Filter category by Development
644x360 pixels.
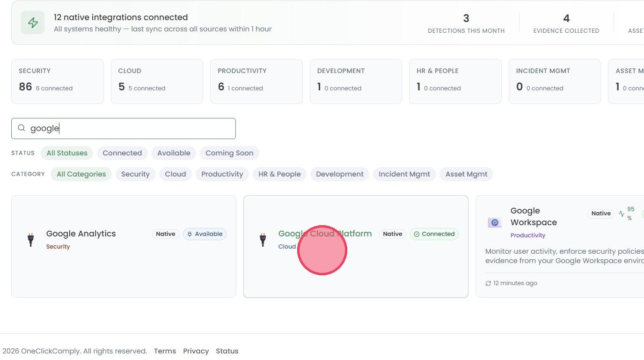click(340, 174)
